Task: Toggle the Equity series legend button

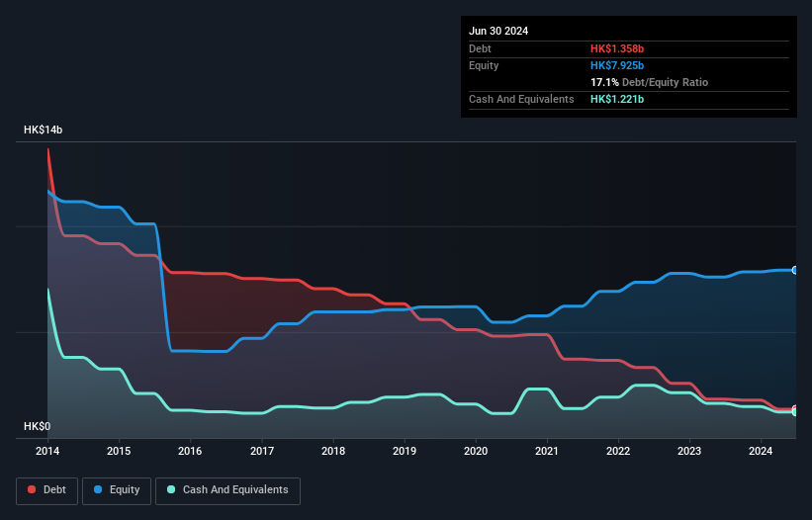Action: coord(117,490)
